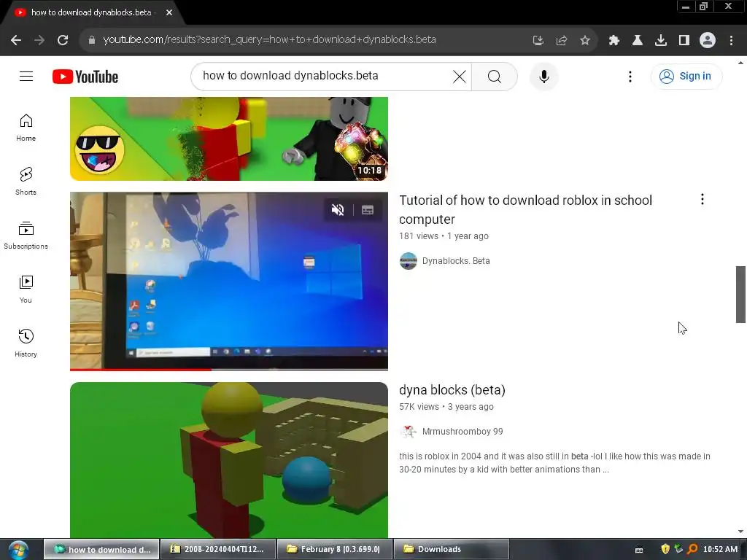This screenshot has height=560, width=747.
Task: Open History in the YouTube sidebar
Action: point(26,343)
